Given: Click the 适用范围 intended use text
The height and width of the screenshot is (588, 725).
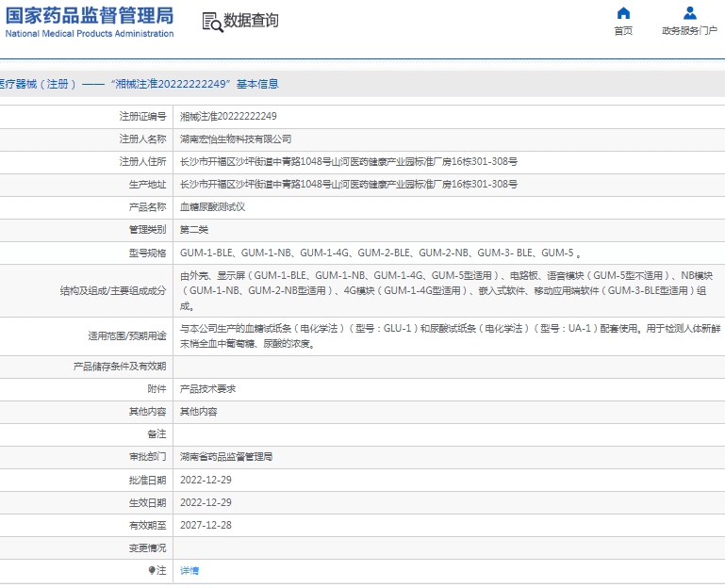Looking at the screenshot, I should (450, 336).
